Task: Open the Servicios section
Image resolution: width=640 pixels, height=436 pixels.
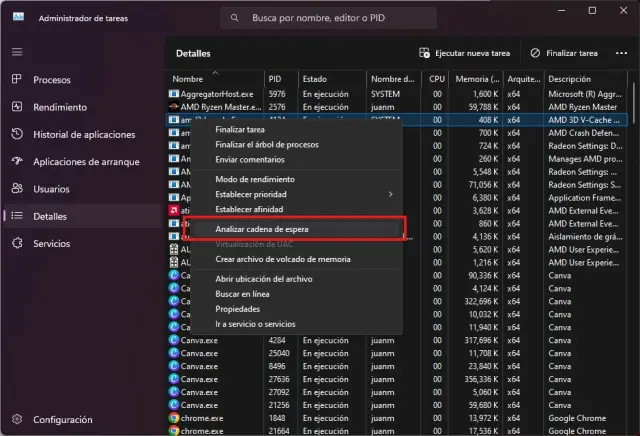Action: click(52, 243)
